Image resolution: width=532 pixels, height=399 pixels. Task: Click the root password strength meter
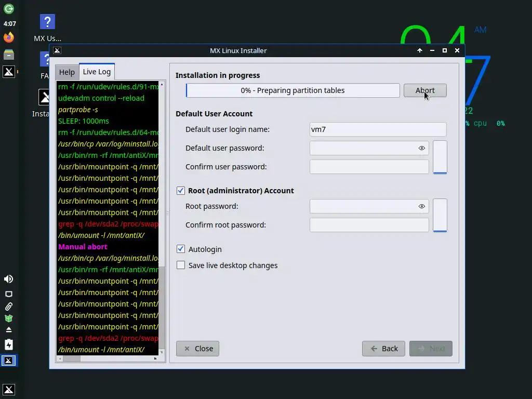tap(440, 216)
